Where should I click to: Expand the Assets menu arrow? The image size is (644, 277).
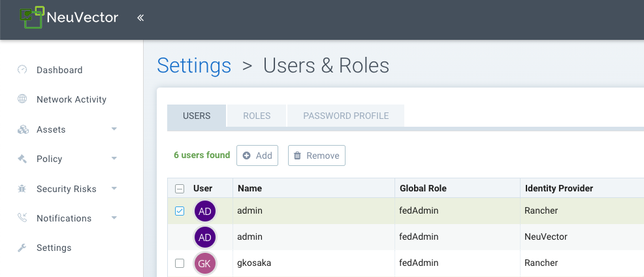click(x=114, y=129)
